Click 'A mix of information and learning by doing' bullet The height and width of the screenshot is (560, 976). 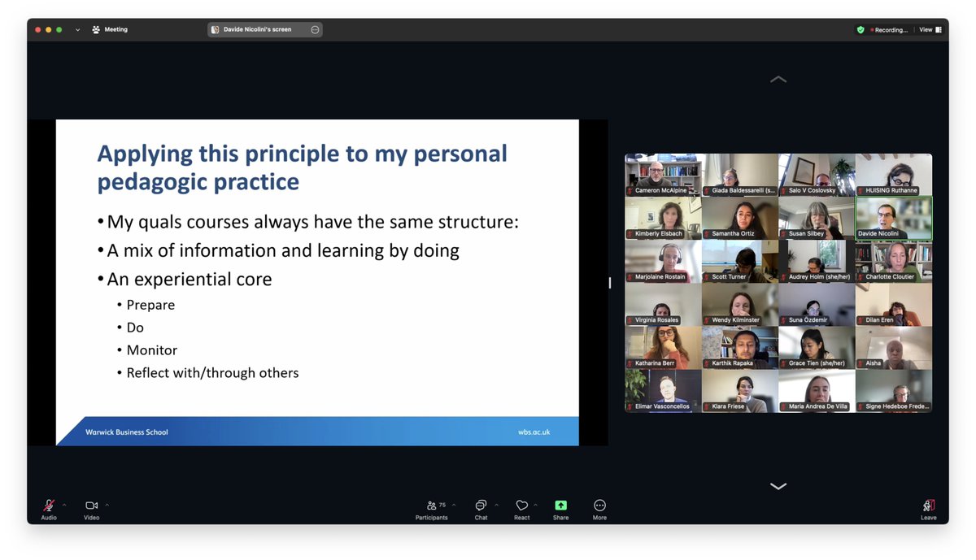coord(283,251)
